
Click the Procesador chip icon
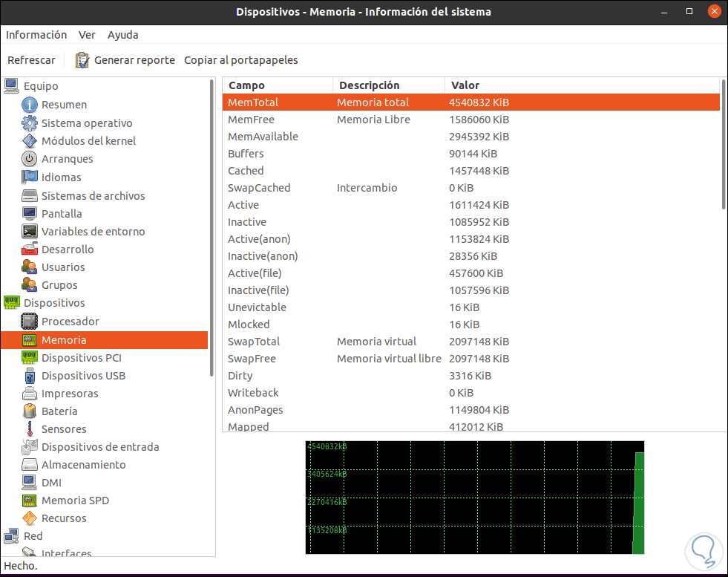pos(30,321)
